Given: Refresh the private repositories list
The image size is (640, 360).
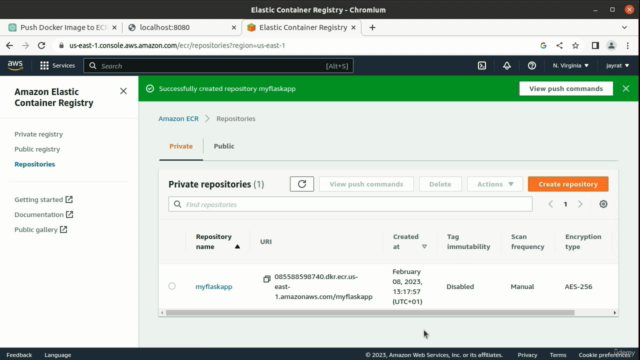Looking at the screenshot, I should (x=302, y=184).
